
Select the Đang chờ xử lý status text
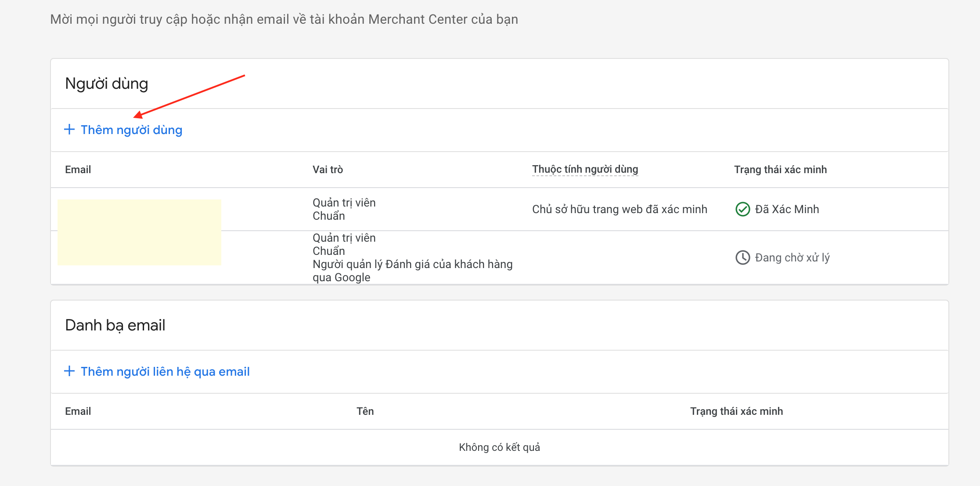point(792,258)
